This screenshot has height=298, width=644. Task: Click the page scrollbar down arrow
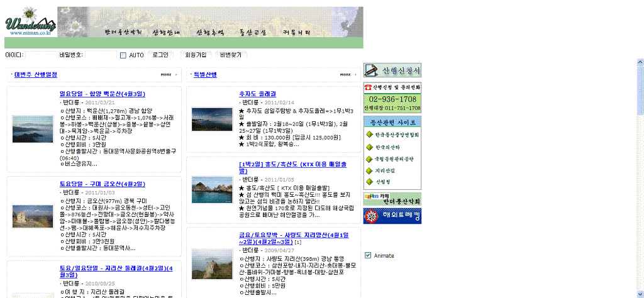point(640,294)
